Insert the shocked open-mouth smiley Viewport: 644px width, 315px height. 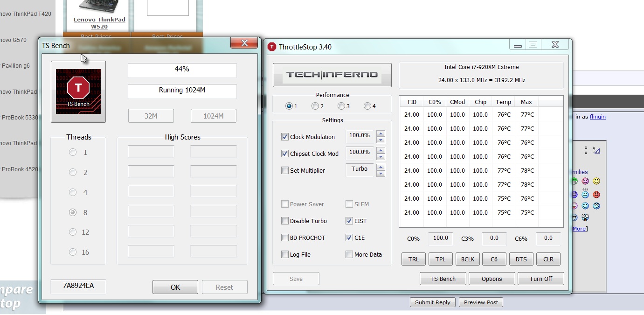coord(585,217)
